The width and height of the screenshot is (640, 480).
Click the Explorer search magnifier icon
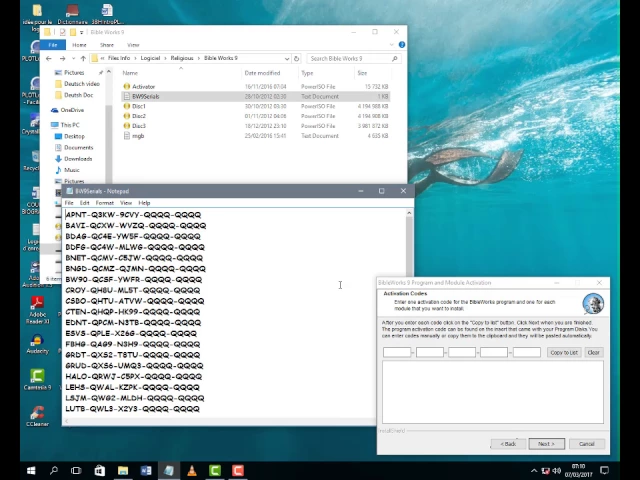[x=394, y=58]
